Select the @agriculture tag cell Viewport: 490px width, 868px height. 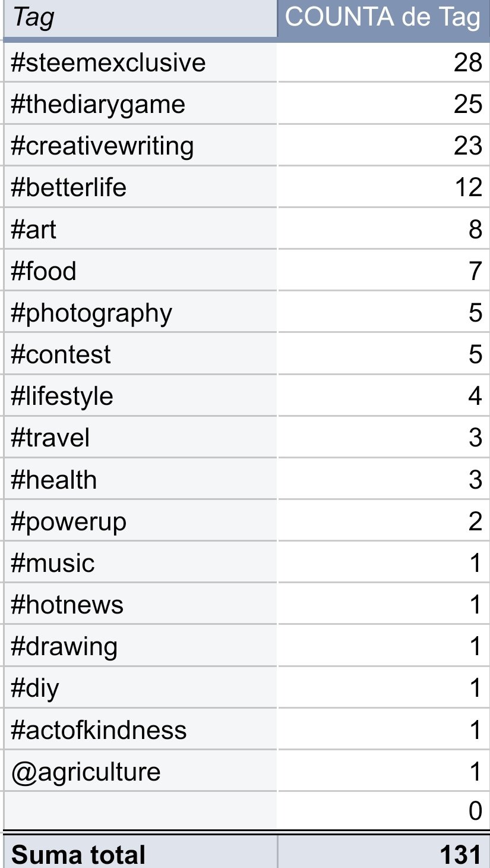coord(140,771)
